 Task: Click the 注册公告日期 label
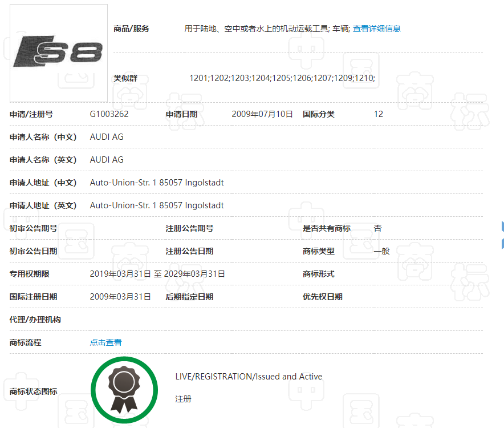[189, 251]
